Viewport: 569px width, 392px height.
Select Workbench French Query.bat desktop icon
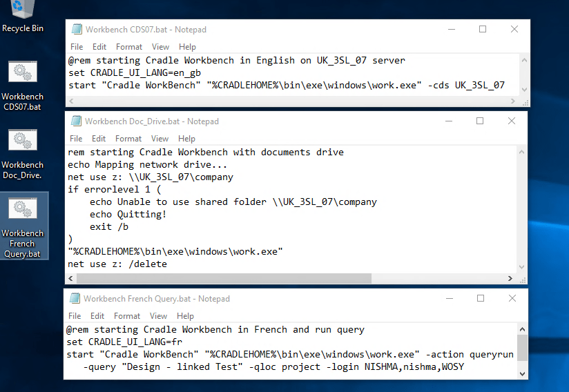[x=23, y=226]
